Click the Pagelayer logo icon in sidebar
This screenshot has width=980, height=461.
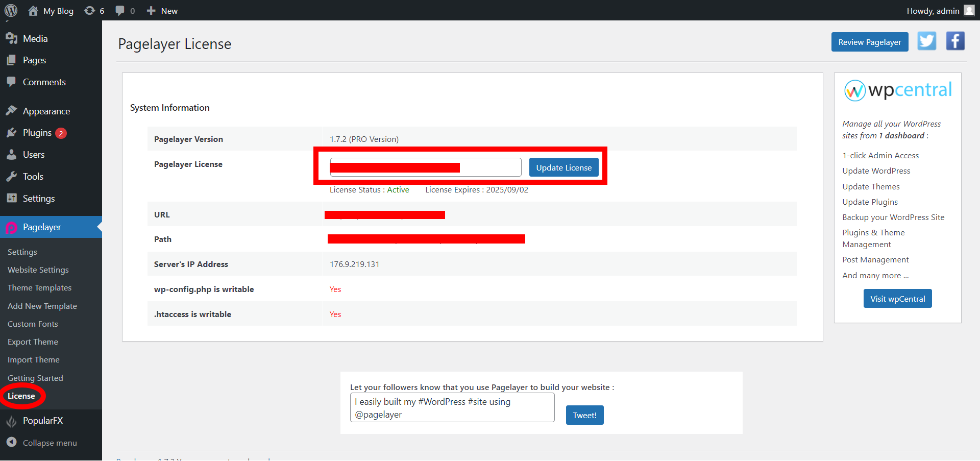(x=12, y=228)
